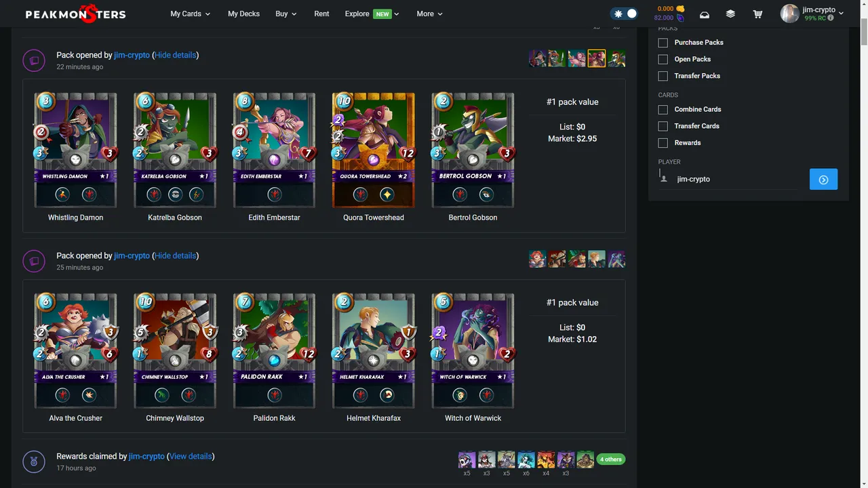Click the pack icon beside the 25 minutes ago entry
This screenshot has height=488, width=868.
click(x=34, y=261)
